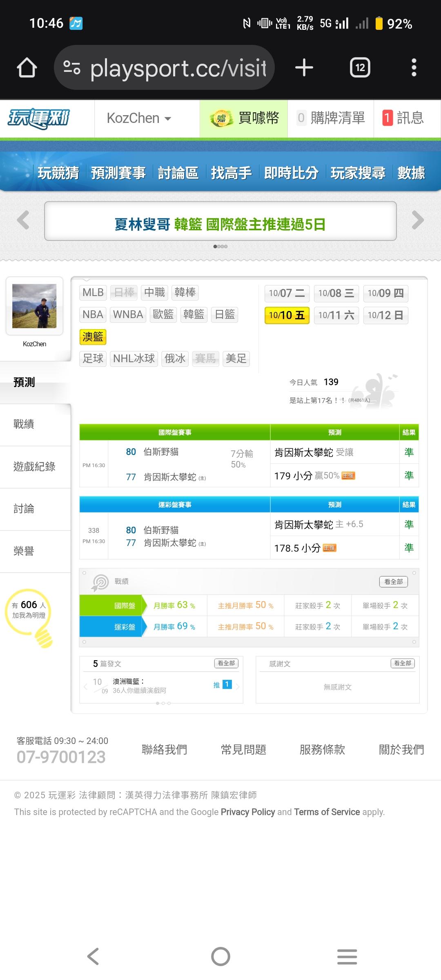Pick the date 10/09 四

[385, 293]
